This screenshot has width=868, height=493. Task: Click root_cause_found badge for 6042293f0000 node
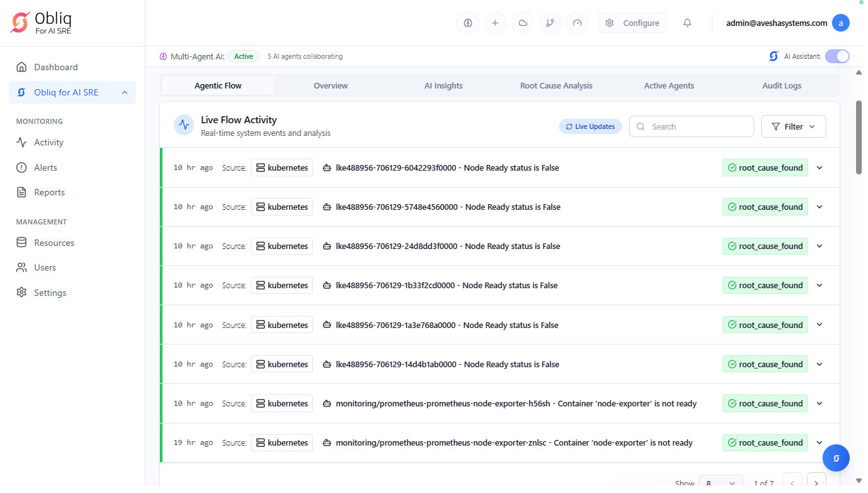coord(765,167)
